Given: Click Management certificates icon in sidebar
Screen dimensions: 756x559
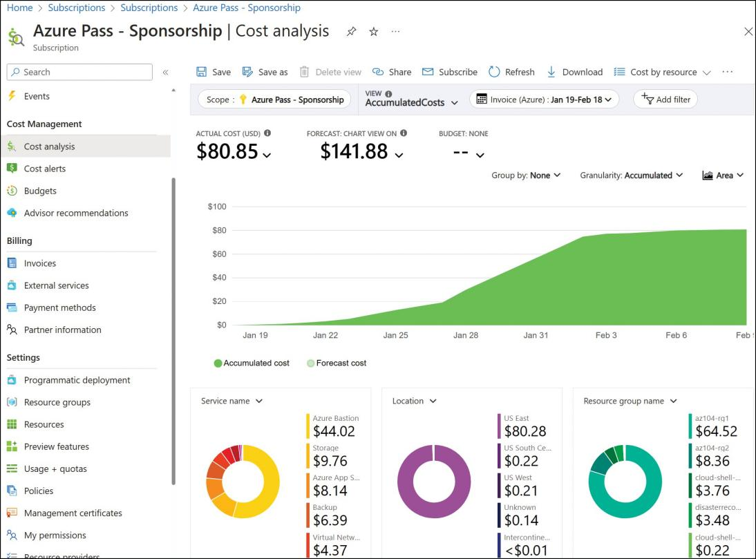Looking at the screenshot, I should point(12,513).
